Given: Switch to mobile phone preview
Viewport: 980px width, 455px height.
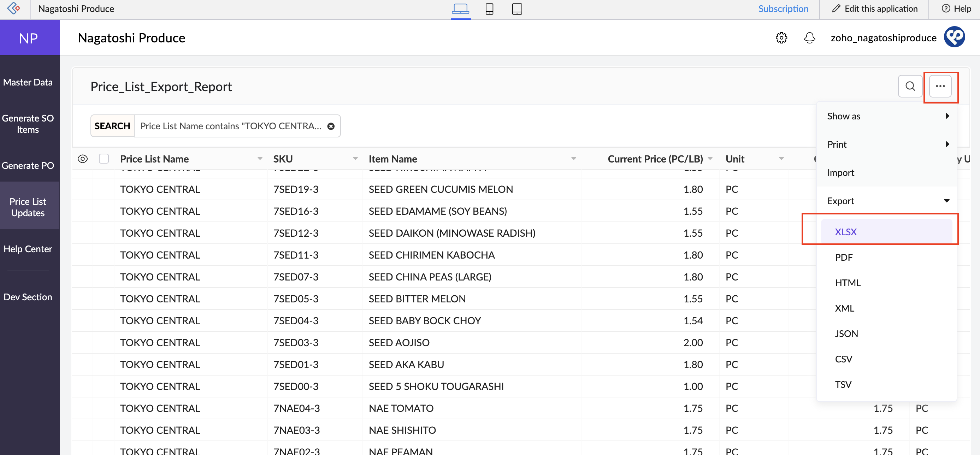Looking at the screenshot, I should point(489,8).
